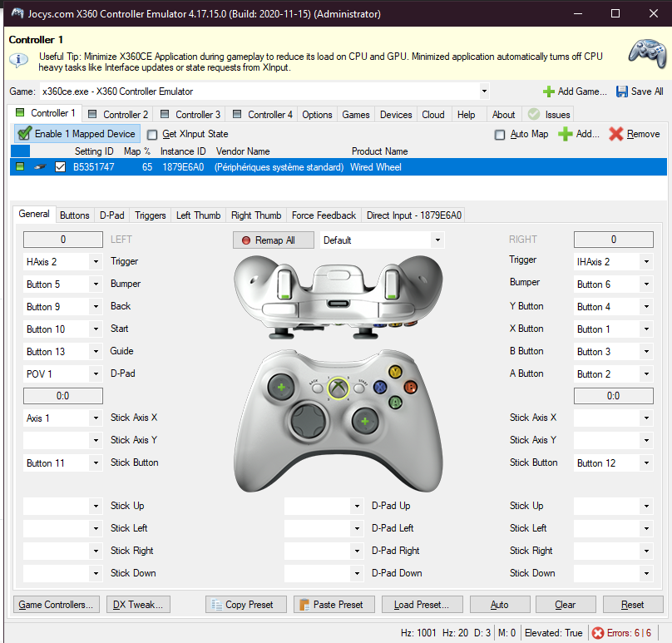This screenshot has height=643, width=672.
Task: Uncheck the B5351747 device row checkbox
Action: click(61, 166)
